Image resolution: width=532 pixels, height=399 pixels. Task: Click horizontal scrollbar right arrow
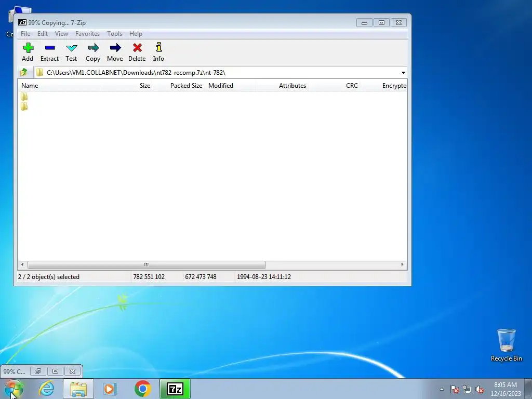(403, 264)
